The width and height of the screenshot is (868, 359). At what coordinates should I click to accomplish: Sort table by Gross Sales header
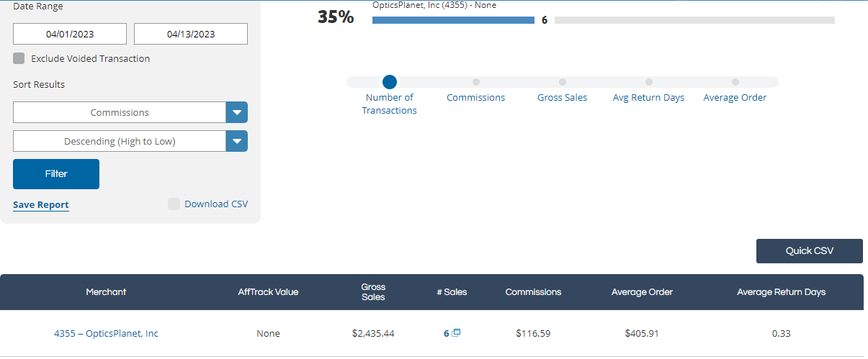click(x=373, y=292)
